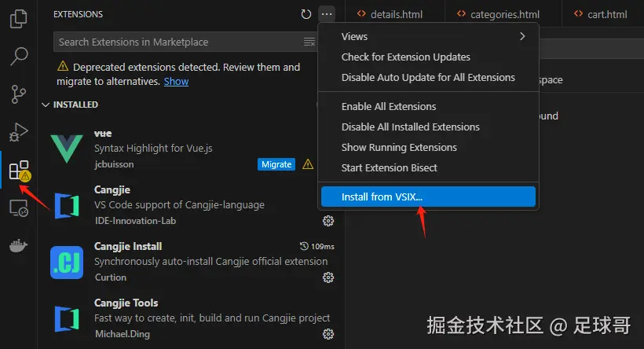
Task: Click the Cangjie Install .CJ logo
Action: [67, 263]
